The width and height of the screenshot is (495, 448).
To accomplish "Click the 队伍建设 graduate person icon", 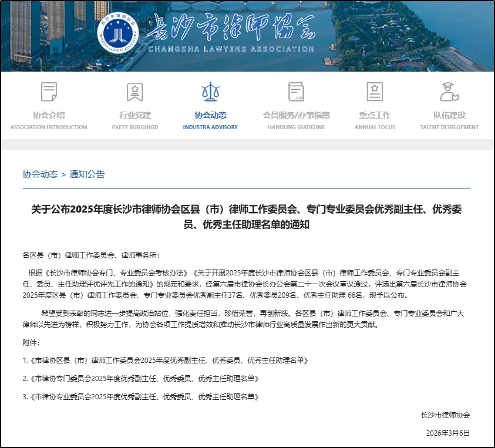I will (449, 92).
